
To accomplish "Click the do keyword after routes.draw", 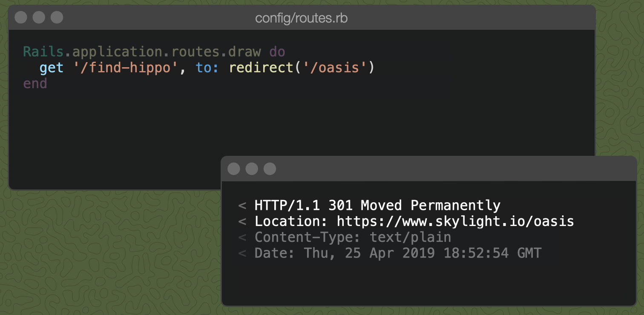I will point(277,52).
